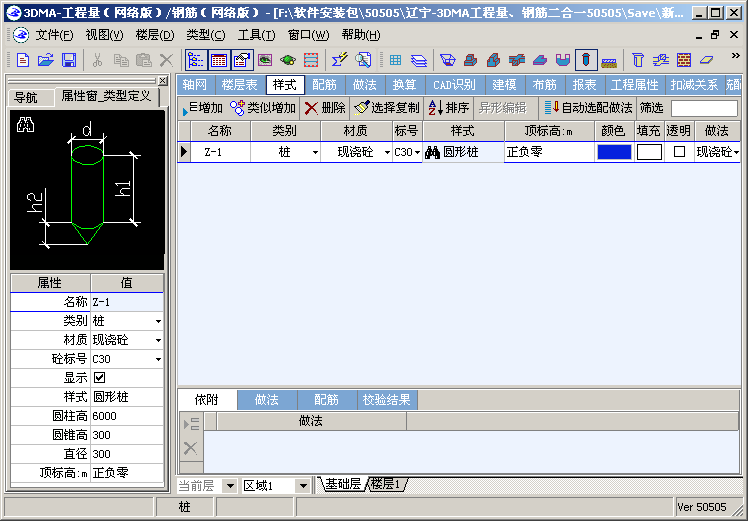Click the green 3D view icon
The width and height of the screenshot is (748, 521).
tap(288, 60)
